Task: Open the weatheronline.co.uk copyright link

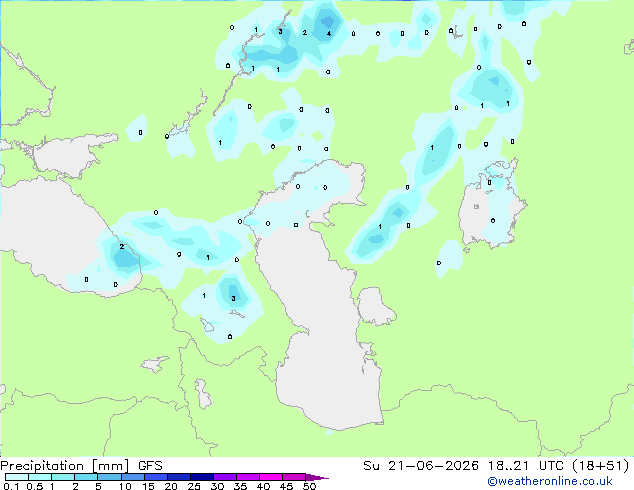Action: (x=550, y=481)
